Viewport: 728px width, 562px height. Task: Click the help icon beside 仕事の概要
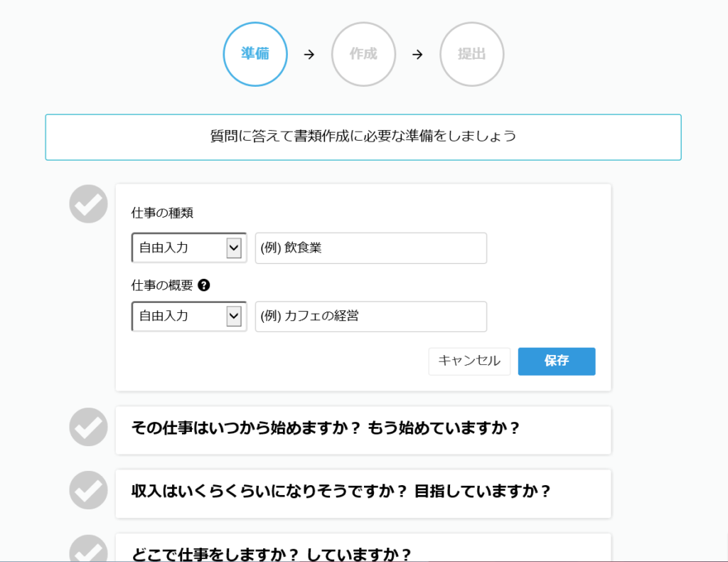click(x=204, y=285)
